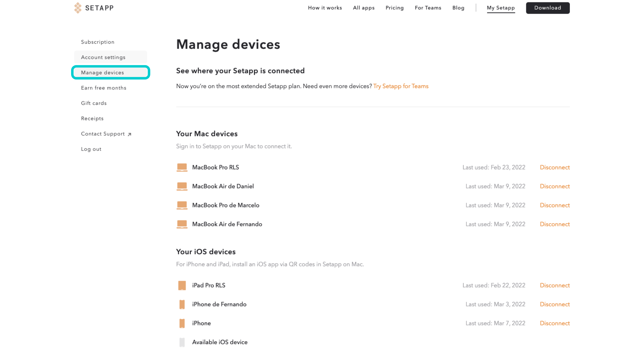This screenshot has width=644, height=362.
Task: Click Last used: Feb 22, 2022 text
Action: tap(494, 286)
